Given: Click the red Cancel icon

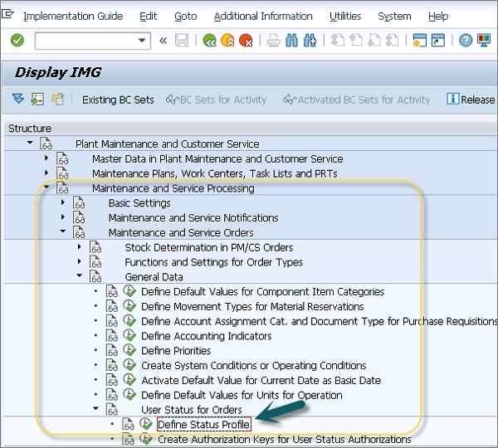Looking at the screenshot, I should pyautogui.click(x=246, y=41).
